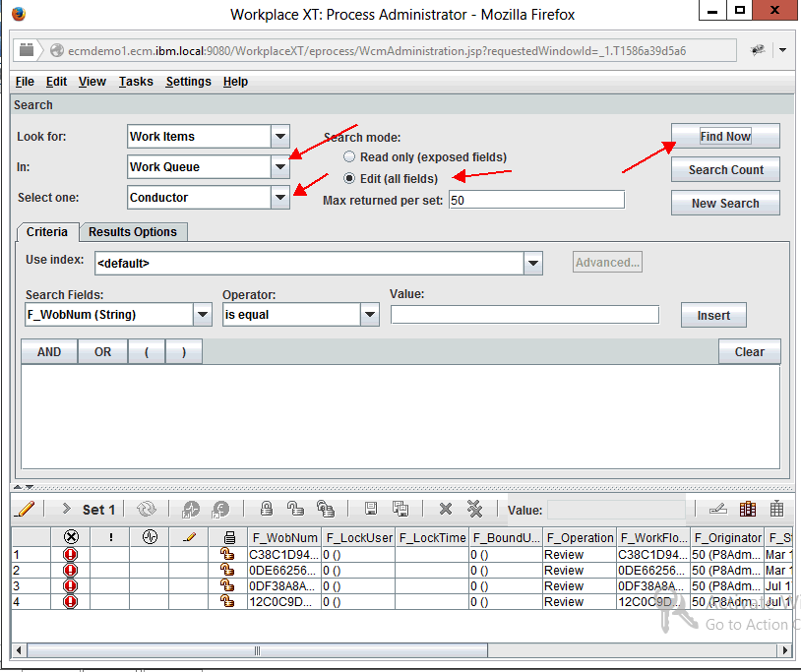Open the Look for Work Items dropdown
Viewport: 801px width, 672px height.
[279, 137]
